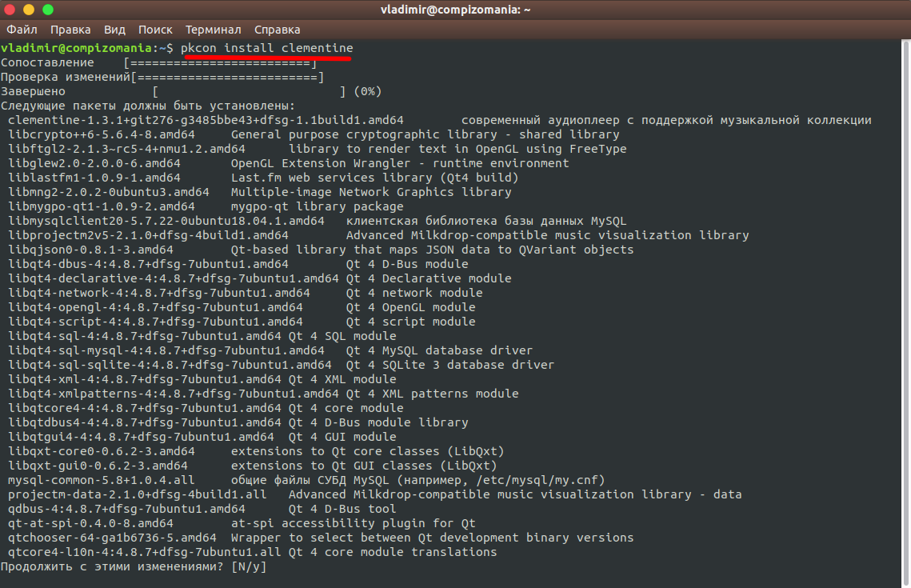
Task: Click the libftgl2-2.1.3~rc5 package row
Action: click(318, 149)
